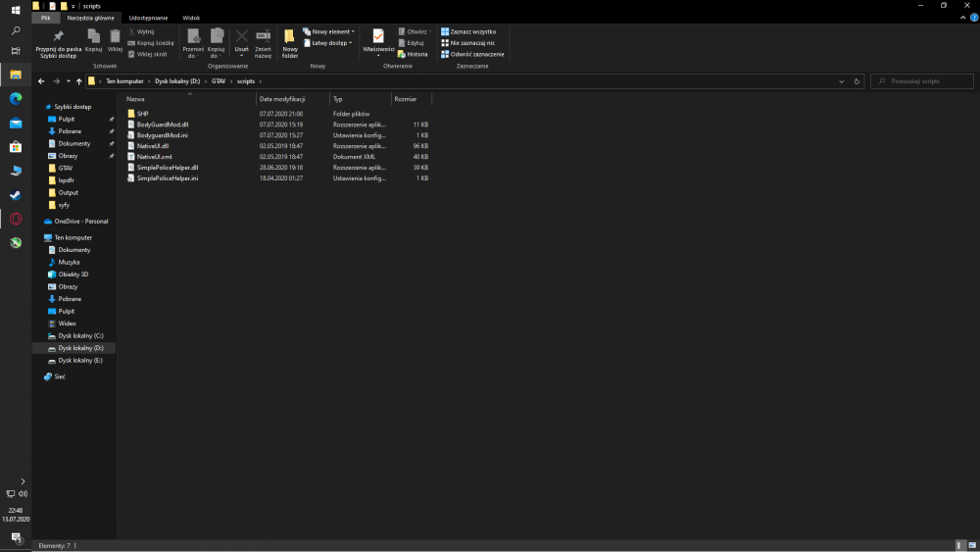The image size is (980, 552).
Task: Open the Plik tab
Action: (x=46, y=18)
